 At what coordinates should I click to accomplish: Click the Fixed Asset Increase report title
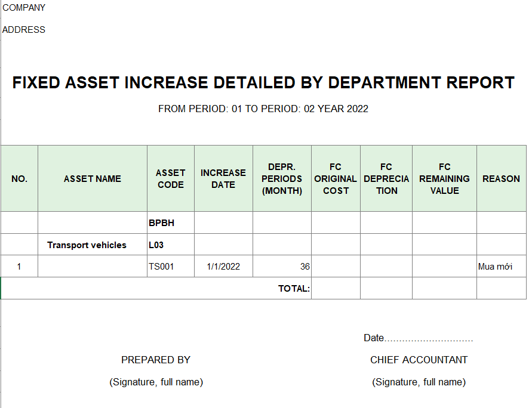pos(263,82)
